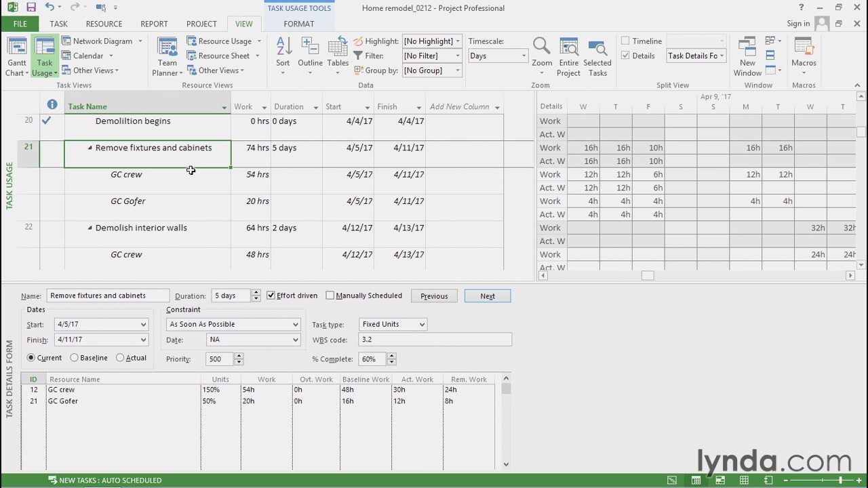The image size is (868, 488).
Task: Open the Group by dropdown
Action: coord(458,70)
